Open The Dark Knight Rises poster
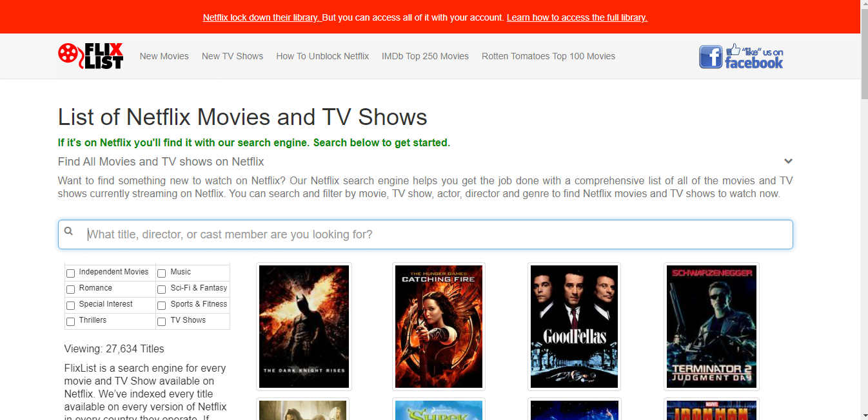Image resolution: width=868 pixels, height=420 pixels. point(304,327)
